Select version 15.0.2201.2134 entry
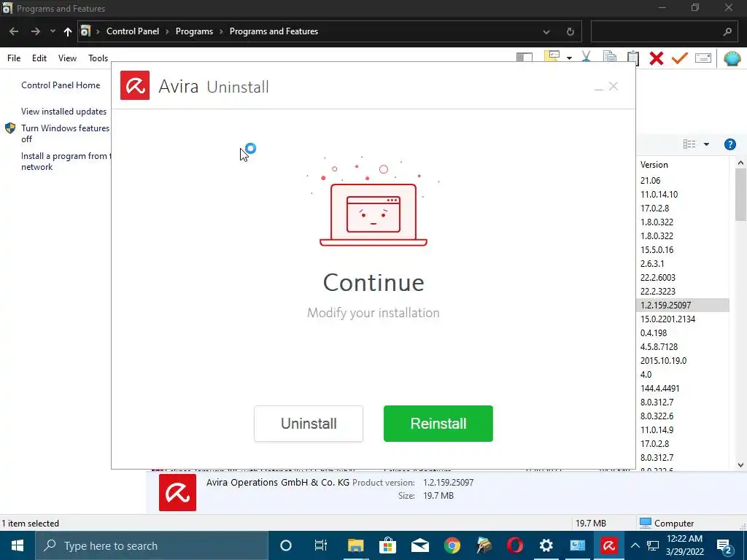747x560 pixels. (x=667, y=319)
